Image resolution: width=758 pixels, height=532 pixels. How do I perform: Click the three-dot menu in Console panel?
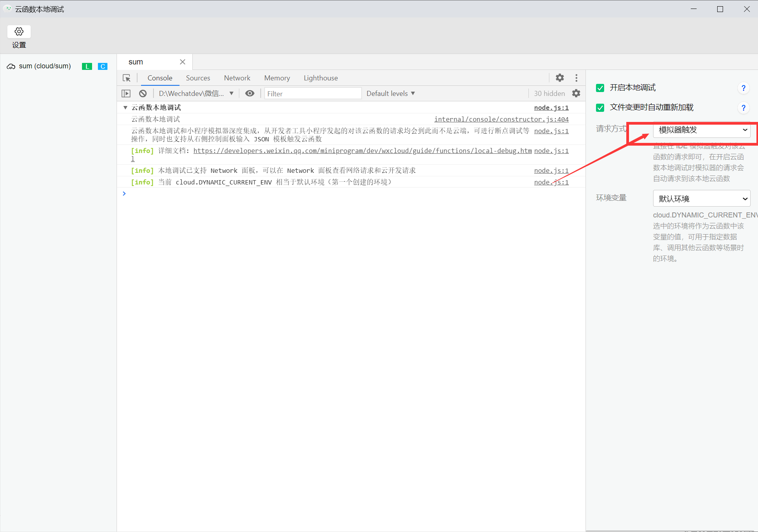[577, 78]
